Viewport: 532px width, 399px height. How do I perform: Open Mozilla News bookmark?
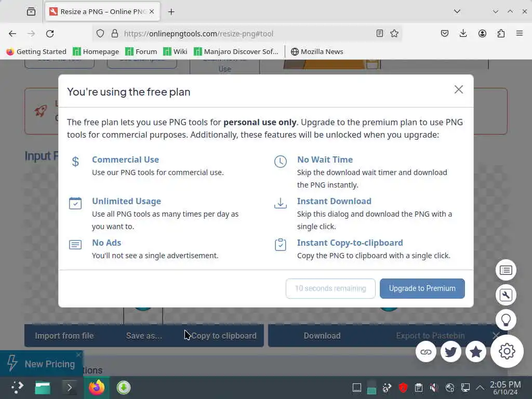[317, 51]
